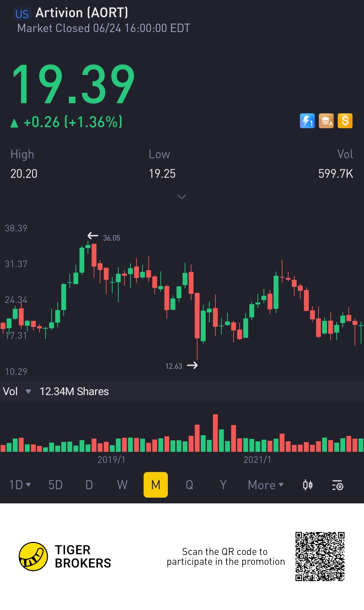Tap the Artivion (AORT) title
The image size is (364, 610).
coord(82,13)
